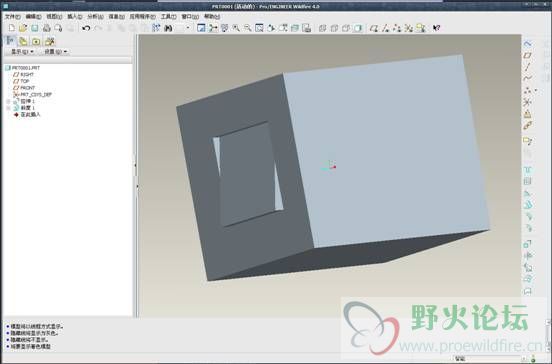The width and height of the screenshot is (552, 364).
Task: Undo the last action
Action: pyautogui.click(x=86, y=28)
